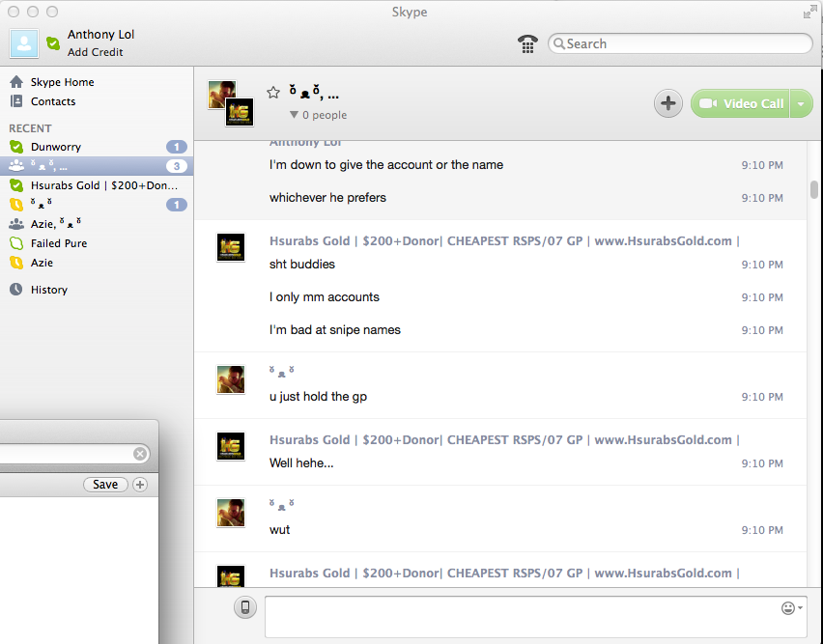The height and width of the screenshot is (644, 823).
Task: Add people with the plus button
Action: pyautogui.click(x=667, y=103)
